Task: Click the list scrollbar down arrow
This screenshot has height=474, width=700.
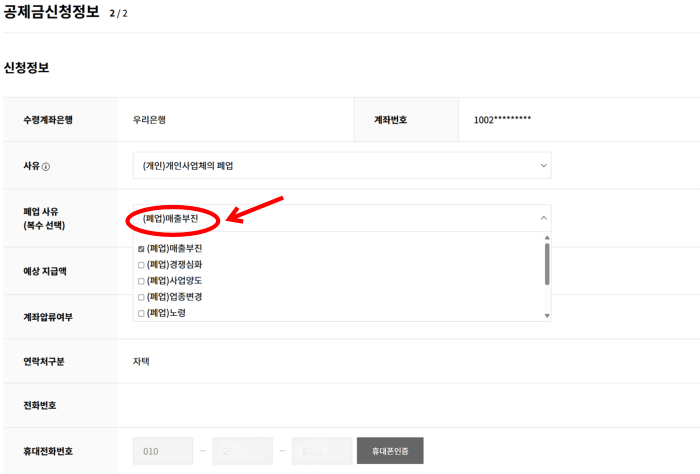Action: pyautogui.click(x=547, y=316)
